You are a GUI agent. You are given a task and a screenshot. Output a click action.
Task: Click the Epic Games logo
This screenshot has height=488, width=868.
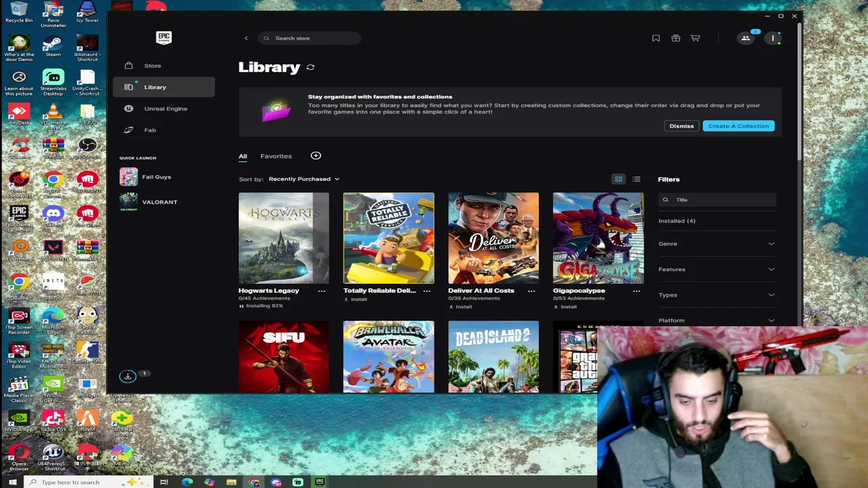[163, 37]
